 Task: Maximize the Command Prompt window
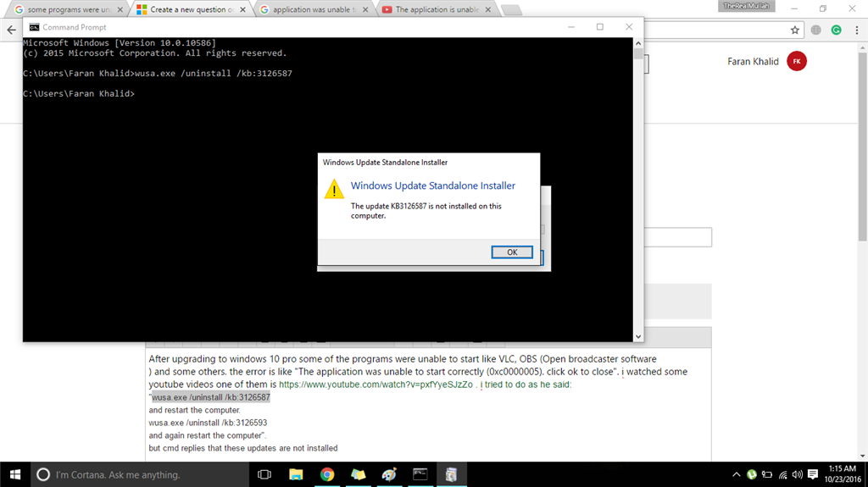click(x=600, y=27)
